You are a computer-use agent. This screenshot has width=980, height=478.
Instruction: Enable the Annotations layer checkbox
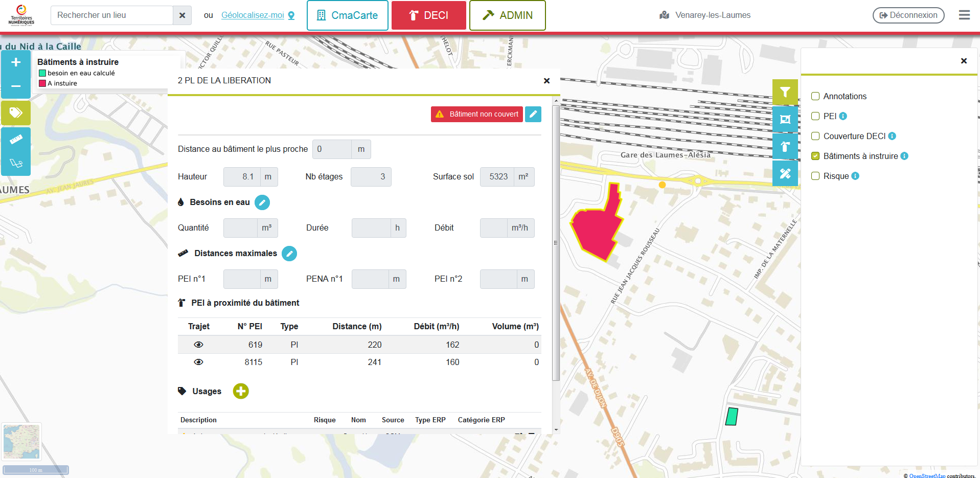(815, 96)
